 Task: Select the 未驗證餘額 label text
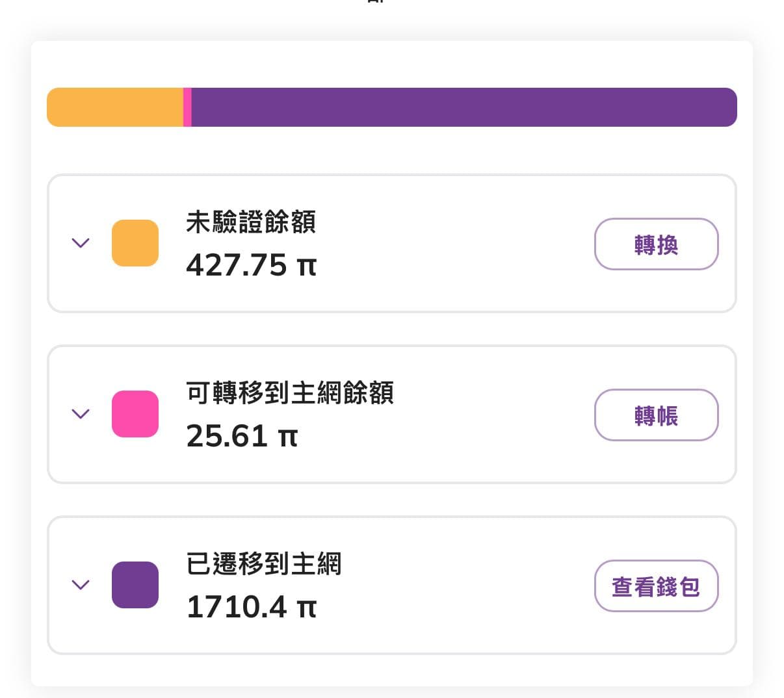pos(250,223)
